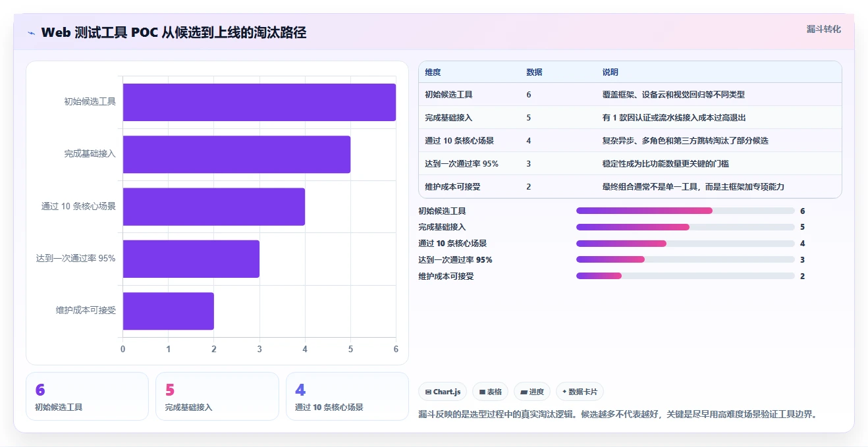Click the chart y-axis label 初始候选工具

[90, 102]
